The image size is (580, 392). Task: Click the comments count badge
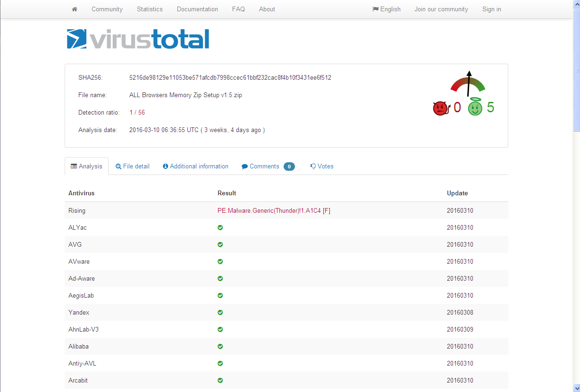(x=289, y=167)
